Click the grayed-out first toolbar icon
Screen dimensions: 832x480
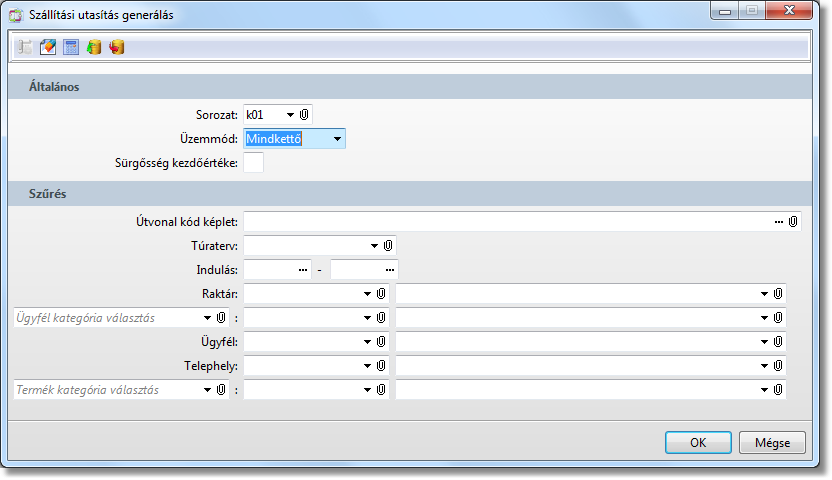pos(25,47)
